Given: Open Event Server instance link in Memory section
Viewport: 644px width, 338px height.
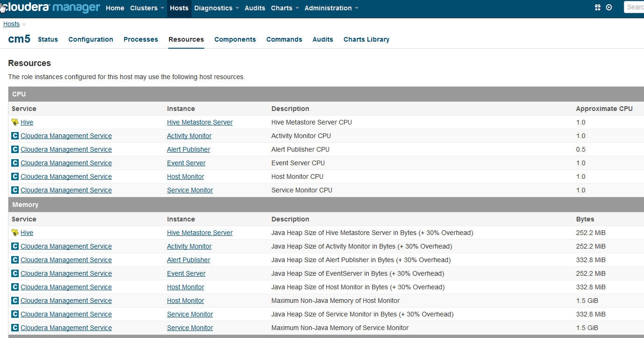Looking at the screenshot, I should [x=186, y=273].
